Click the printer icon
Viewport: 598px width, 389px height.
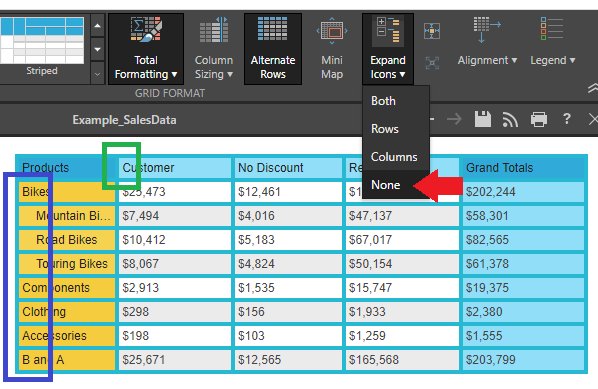coord(539,120)
